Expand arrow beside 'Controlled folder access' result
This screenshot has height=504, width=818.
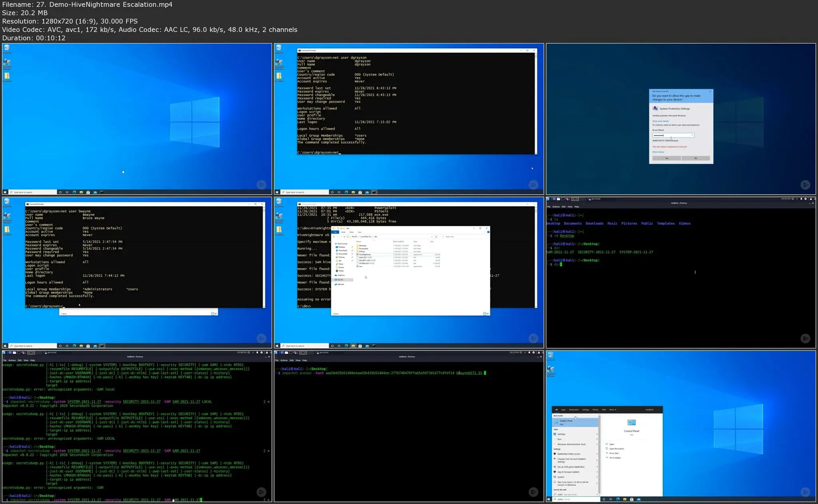[597, 454]
